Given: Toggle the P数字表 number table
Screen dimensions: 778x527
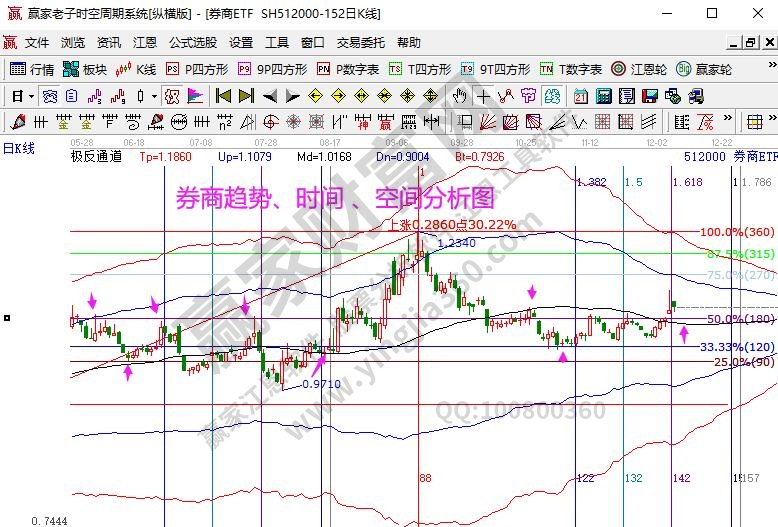Looking at the screenshot, I should click(x=347, y=70).
